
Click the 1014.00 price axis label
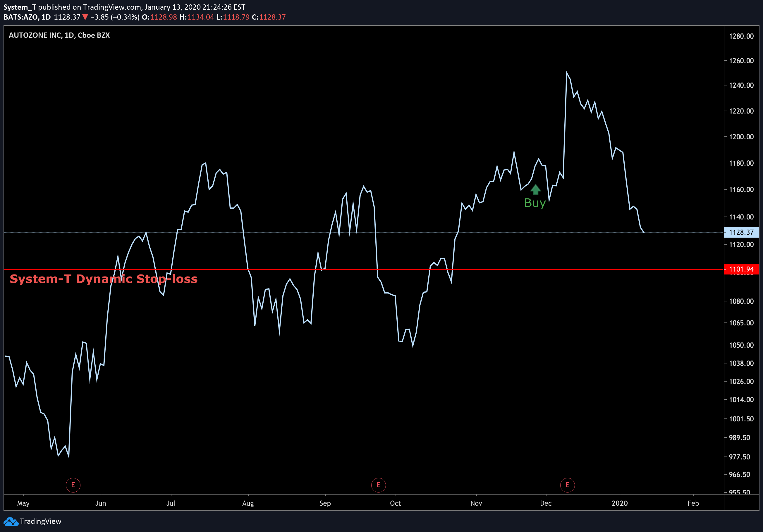pos(741,400)
